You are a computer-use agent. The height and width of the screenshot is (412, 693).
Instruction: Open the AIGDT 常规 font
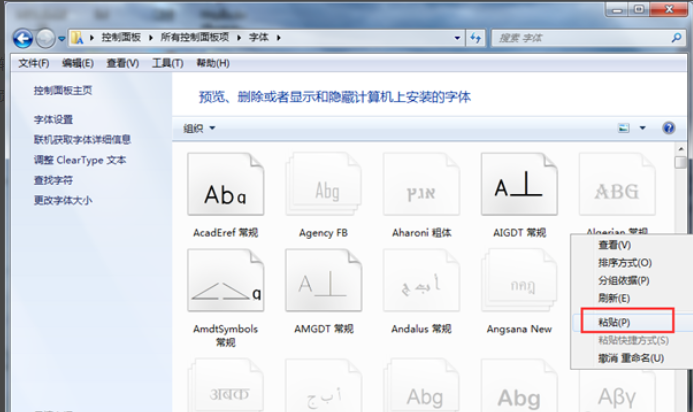520,190
